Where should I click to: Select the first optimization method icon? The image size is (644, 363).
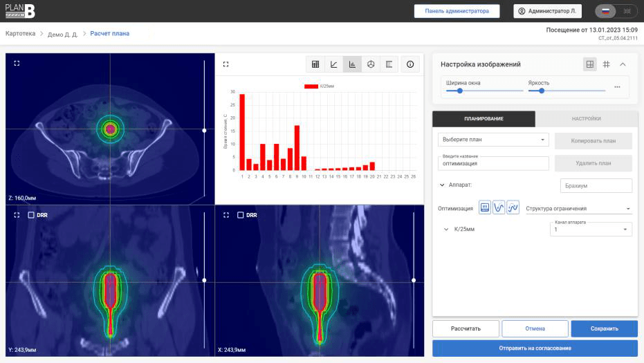(485, 207)
